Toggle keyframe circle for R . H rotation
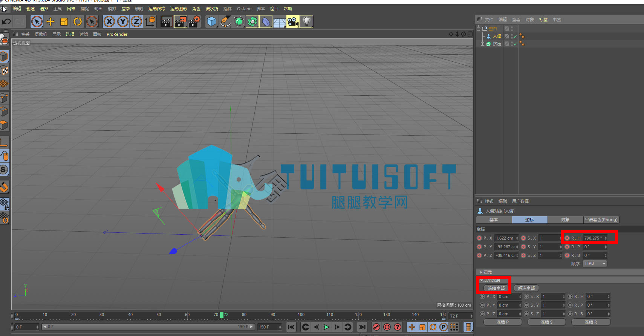644x336 pixels. [x=567, y=238]
